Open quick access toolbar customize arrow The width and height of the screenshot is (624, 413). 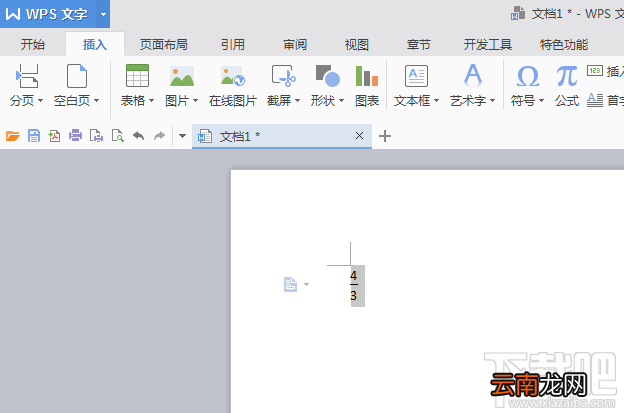pos(182,136)
